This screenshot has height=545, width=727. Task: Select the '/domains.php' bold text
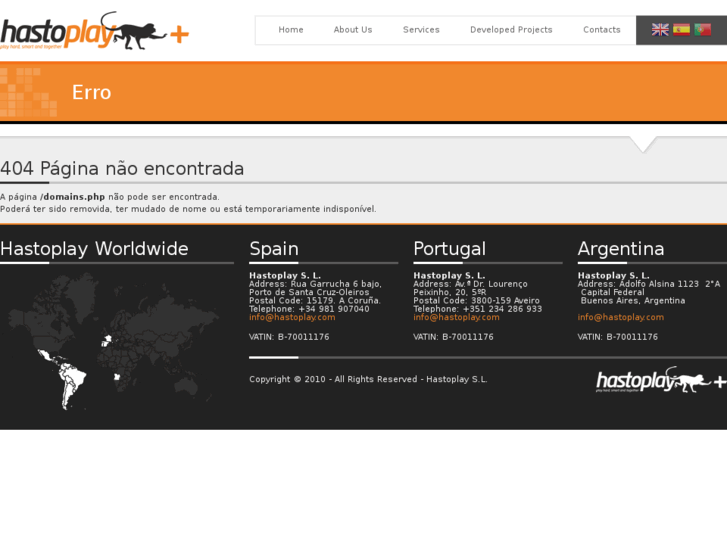tap(72, 197)
